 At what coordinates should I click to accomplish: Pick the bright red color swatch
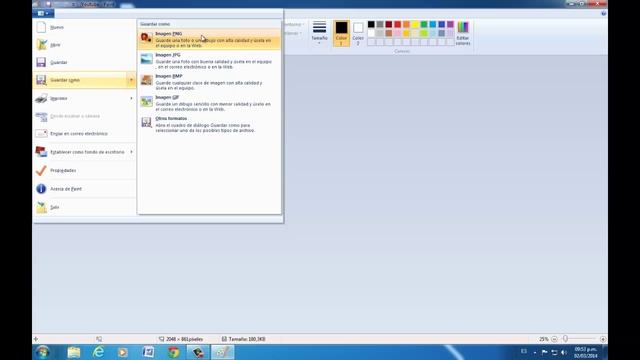point(398,24)
